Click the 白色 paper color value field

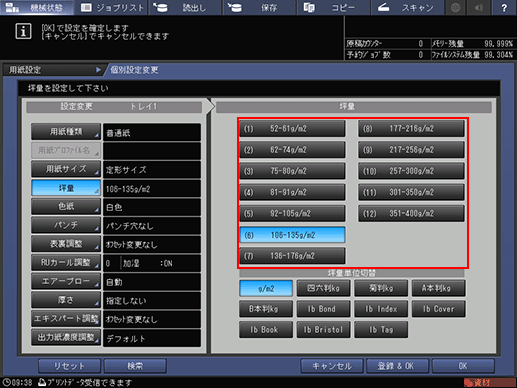click(152, 207)
